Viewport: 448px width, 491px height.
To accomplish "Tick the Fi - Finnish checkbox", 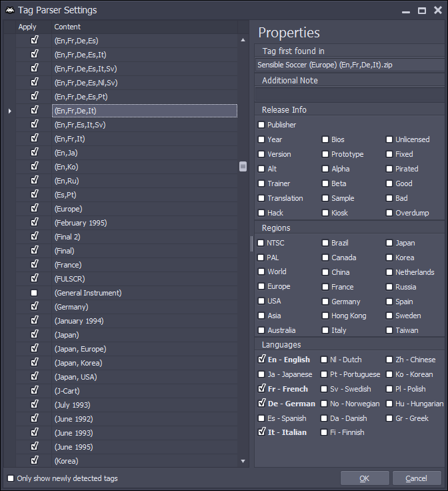I will point(324,432).
